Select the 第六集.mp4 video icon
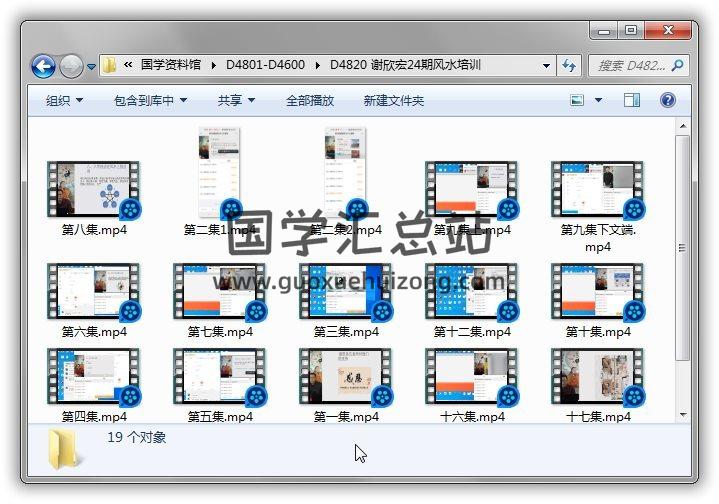The image size is (719, 504). tap(94, 291)
